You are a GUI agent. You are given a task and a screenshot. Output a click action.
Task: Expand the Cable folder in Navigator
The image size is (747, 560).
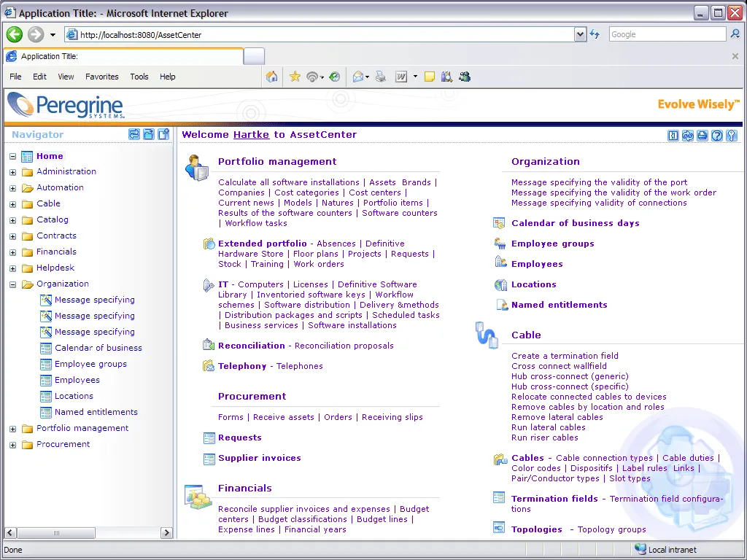click(x=13, y=204)
